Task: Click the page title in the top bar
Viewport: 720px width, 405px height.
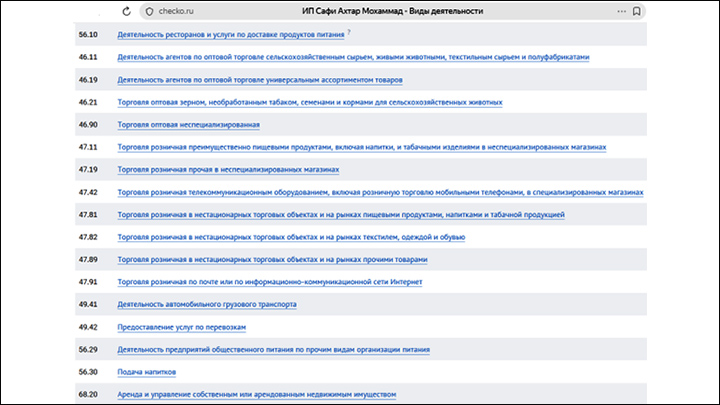Action: point(393,11)
